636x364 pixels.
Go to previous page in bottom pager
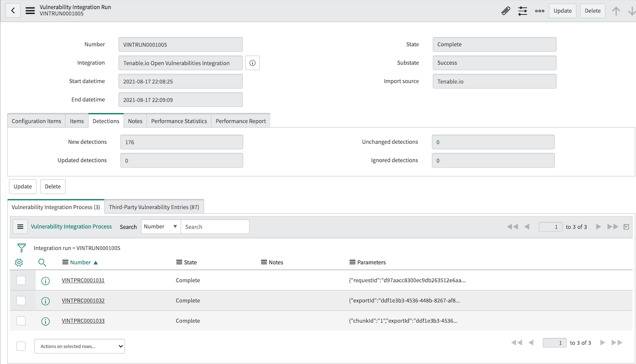(x=531, y=343)
